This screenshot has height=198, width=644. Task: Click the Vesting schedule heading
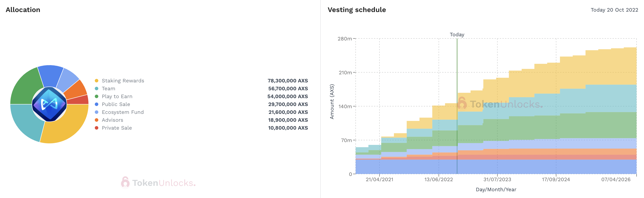(x=357, y=10)
